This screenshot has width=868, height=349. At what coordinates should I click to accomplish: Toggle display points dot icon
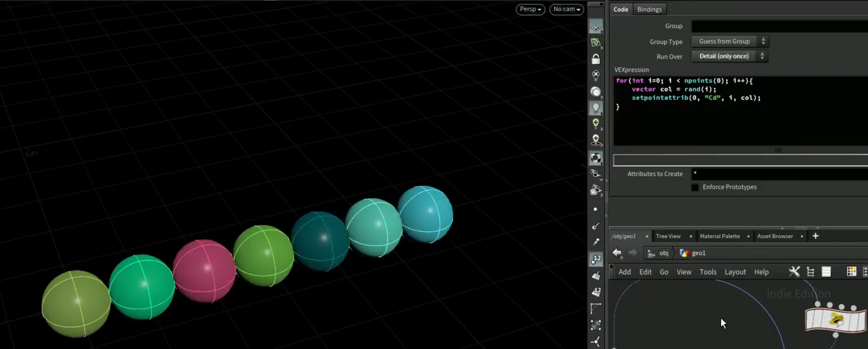coord(595,209)
